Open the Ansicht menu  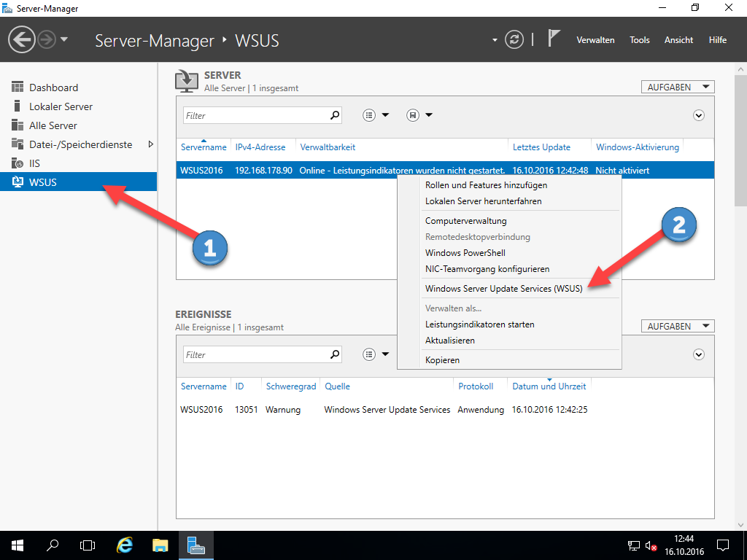pos(678,40)
